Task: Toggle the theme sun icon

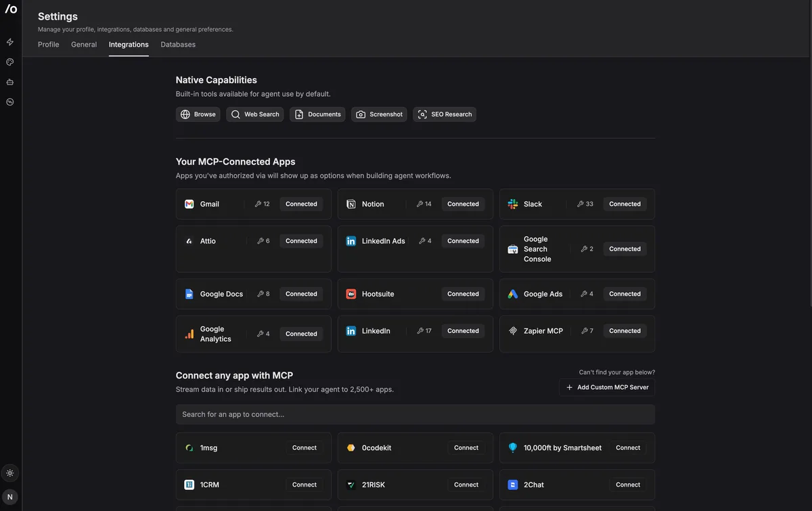Action: (10, 473)
